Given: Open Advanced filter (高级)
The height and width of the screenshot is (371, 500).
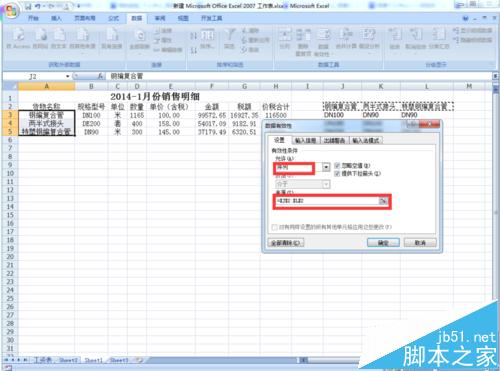Looking at the screenshot, I should [250, 50].
